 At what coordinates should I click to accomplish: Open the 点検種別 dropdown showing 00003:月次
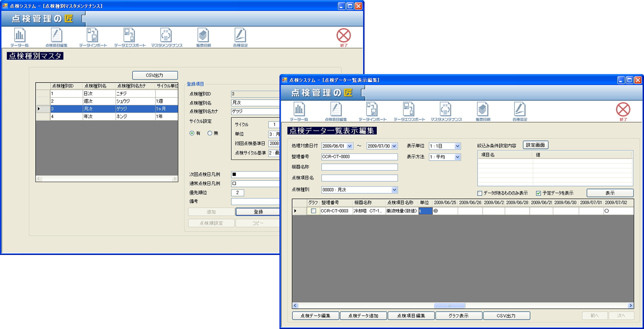(x=394, y=190)
